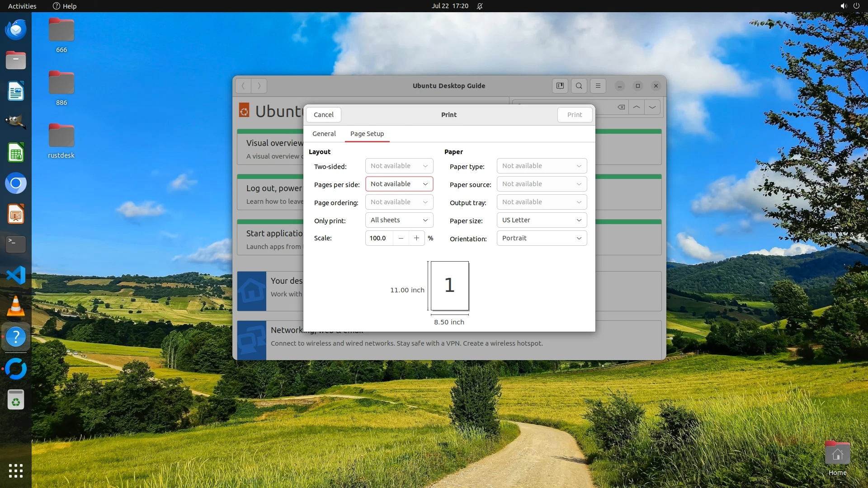868x488 pixels.
Task: Click the search magnifier icon in header
Action: pos(579,86)
